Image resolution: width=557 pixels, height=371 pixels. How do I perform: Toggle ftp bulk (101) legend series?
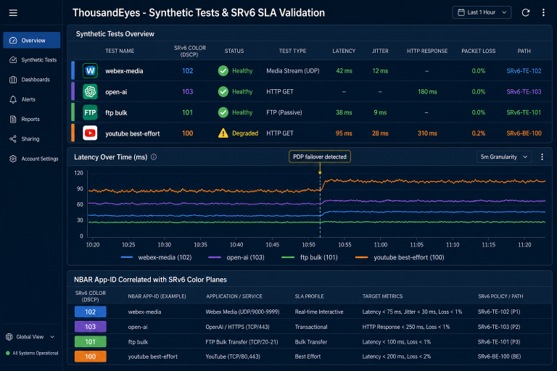point(309,257)
